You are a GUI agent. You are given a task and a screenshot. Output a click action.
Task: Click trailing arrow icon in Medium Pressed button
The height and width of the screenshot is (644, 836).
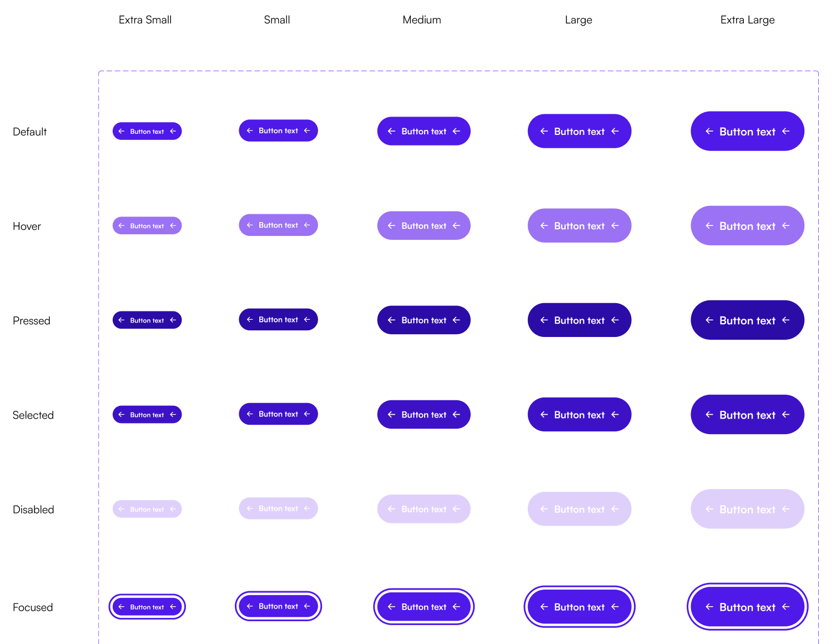[456, 320]
